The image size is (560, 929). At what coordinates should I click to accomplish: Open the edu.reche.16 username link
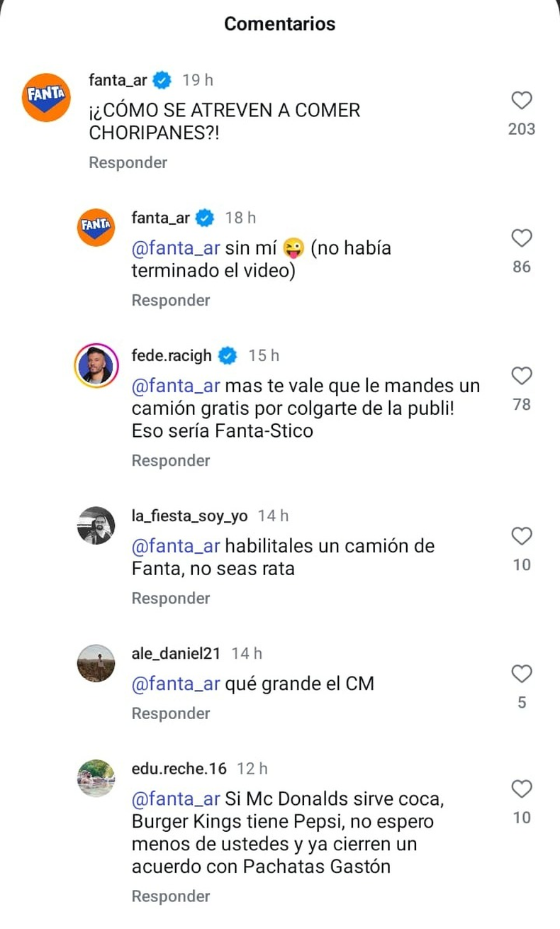tap(179, 769)
